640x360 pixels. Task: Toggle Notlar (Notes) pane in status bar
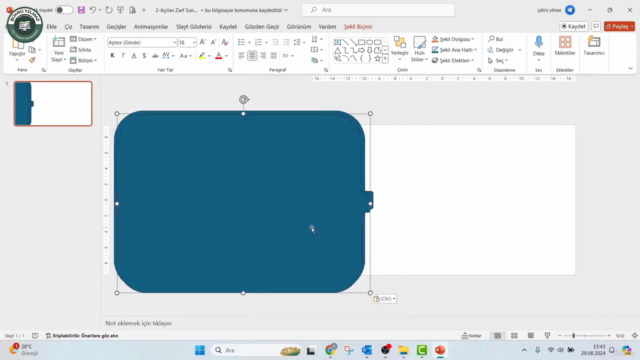pyautogui.click(x=471, y=336)
